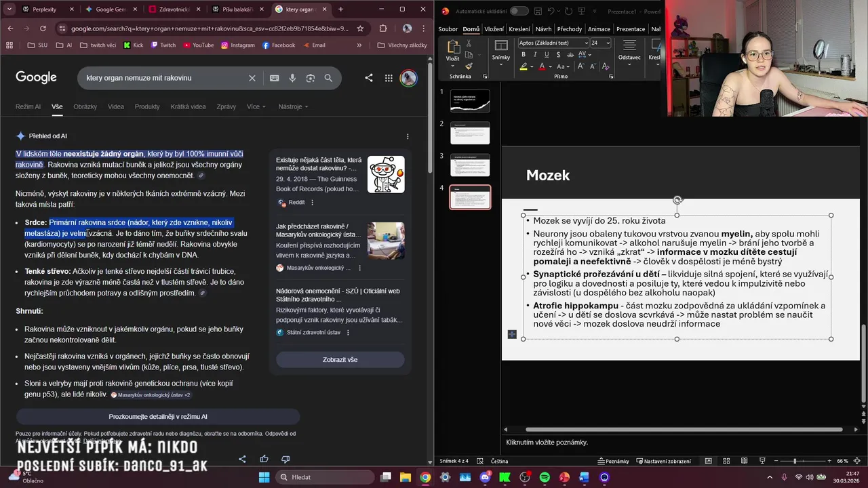Open Spotify from the taskbar
This screenshot has height=488, width=868.
coord(545,477)
